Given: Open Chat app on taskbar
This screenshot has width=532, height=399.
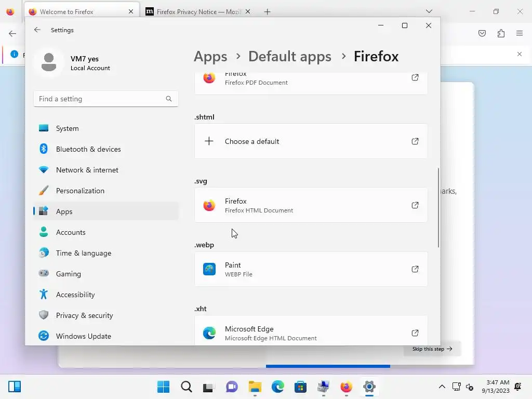Looking at the screenshot, I should coord(232,387).
